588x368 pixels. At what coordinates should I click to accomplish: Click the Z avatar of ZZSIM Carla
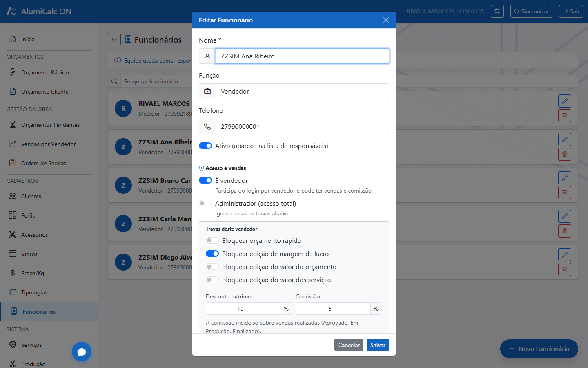pyautogui.click(x=123, y=224)
